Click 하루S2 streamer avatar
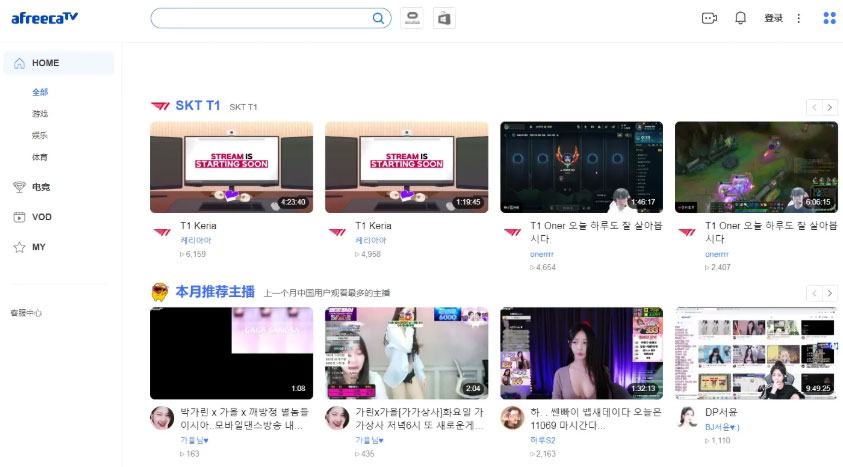 512,418
